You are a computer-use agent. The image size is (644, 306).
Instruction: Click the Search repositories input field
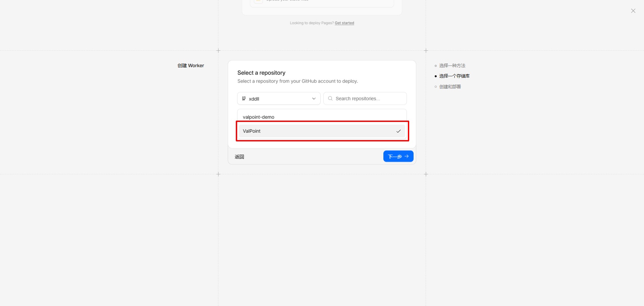pos(365,98)
